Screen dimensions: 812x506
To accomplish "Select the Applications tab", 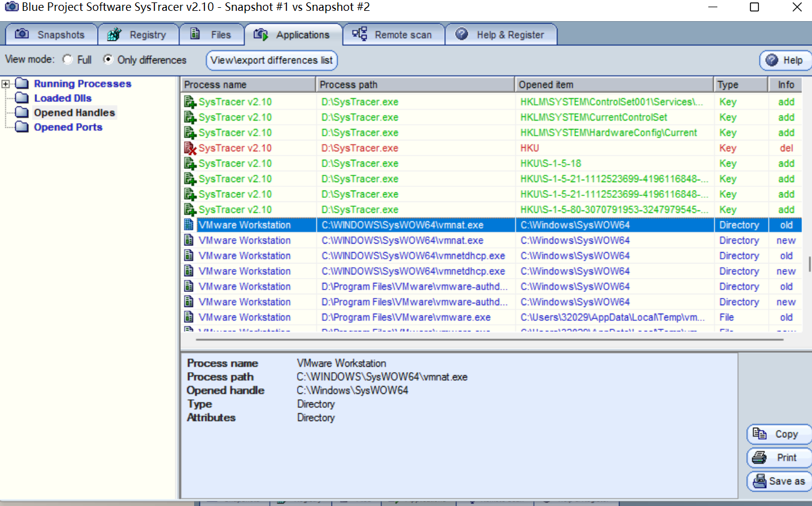I will [293, 34].
